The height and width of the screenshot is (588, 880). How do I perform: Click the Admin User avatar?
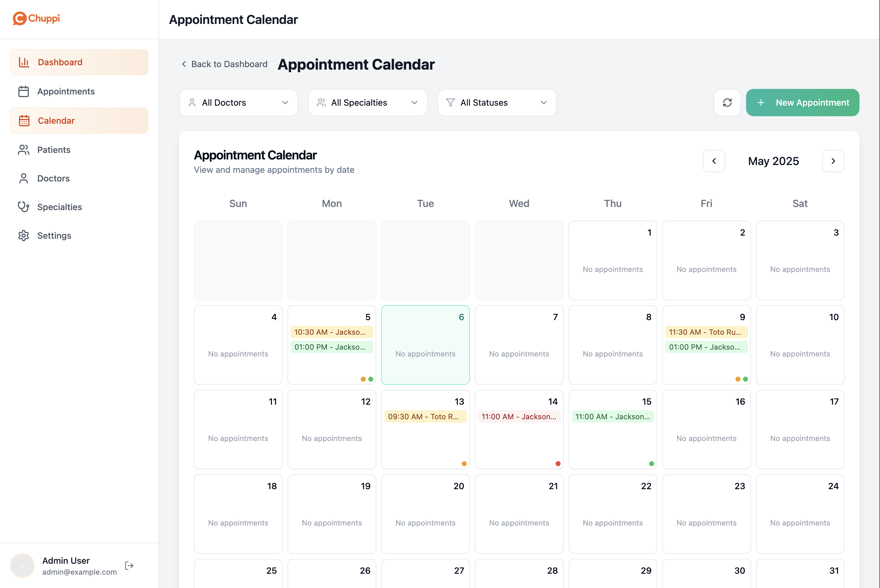click(x=22, y=566)
